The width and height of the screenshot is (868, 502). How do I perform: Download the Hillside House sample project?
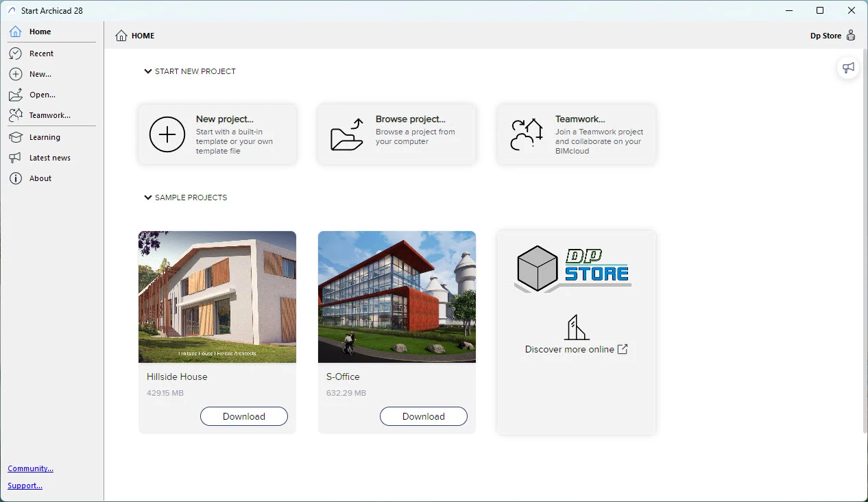click(244, 416)
